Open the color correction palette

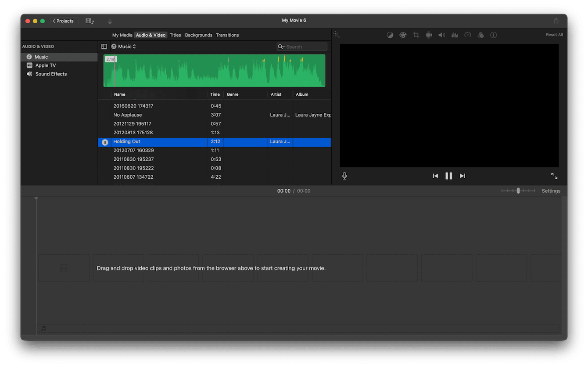(403, 35)
